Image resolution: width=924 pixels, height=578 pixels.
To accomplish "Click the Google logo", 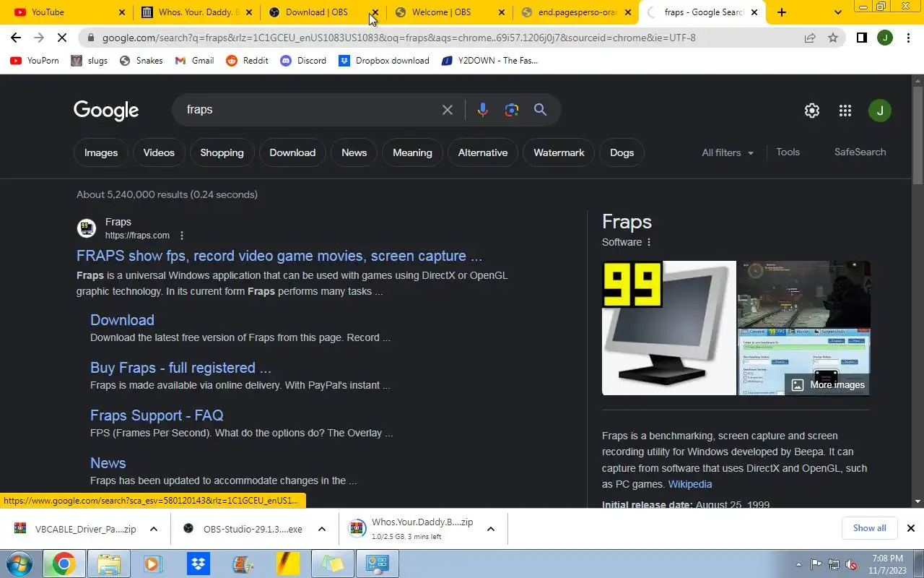I will (x=106, y=110).
